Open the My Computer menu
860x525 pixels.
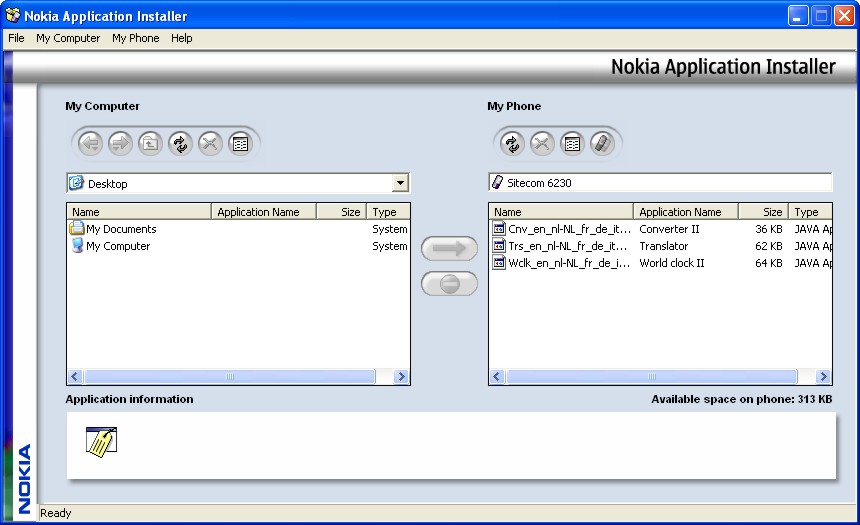click(68, 38)
